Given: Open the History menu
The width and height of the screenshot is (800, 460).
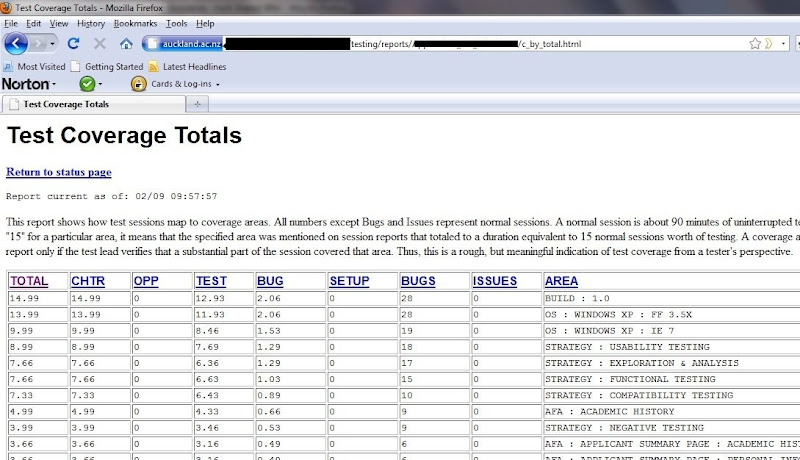Looking at the screenshot, I should coord(91,23).
